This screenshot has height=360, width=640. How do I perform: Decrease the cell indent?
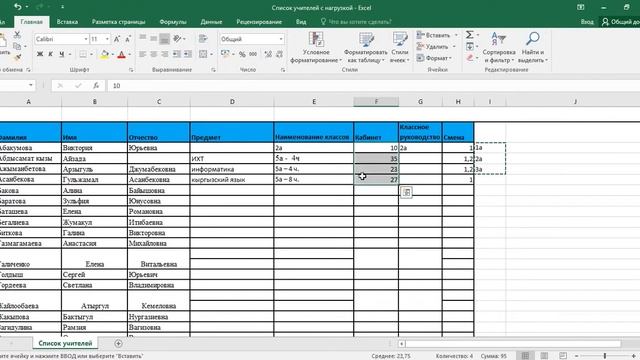click(176, 54)
